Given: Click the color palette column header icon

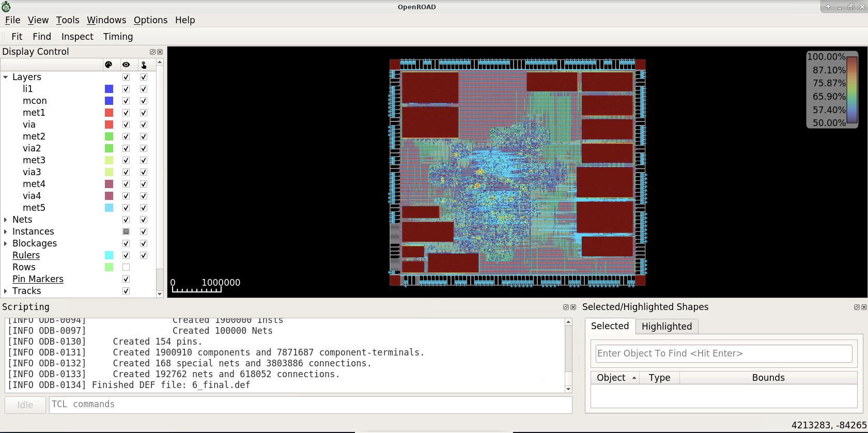Looking at the screenshot, I should coord(109,65).
